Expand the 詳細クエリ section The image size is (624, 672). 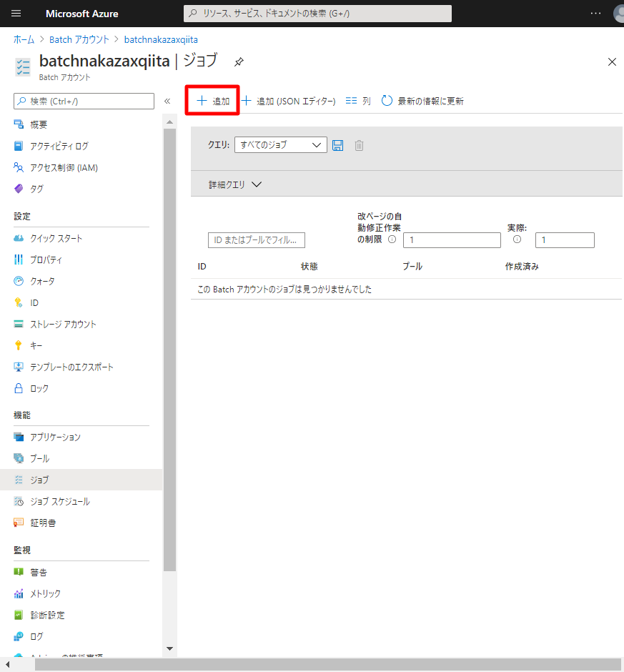tap(235, 184)
